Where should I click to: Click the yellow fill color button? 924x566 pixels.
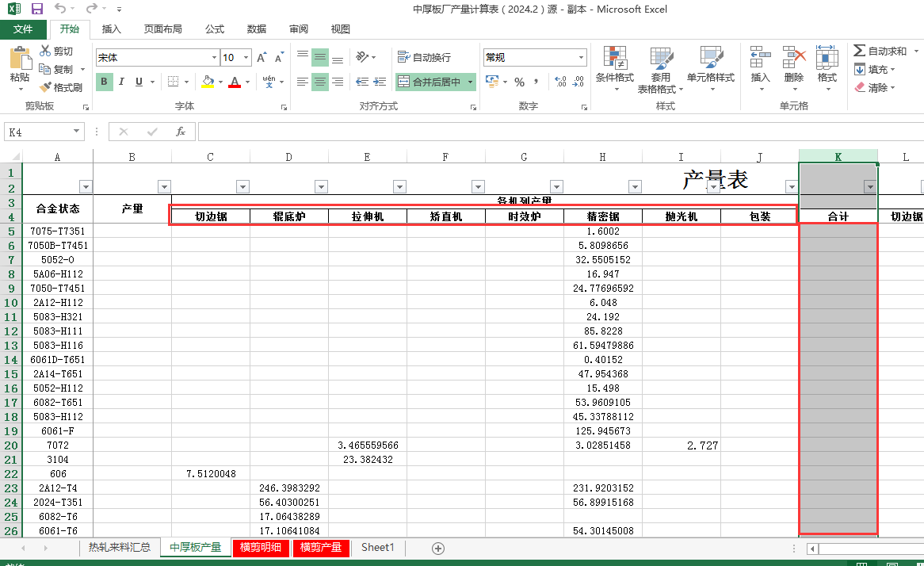[208, 82]
